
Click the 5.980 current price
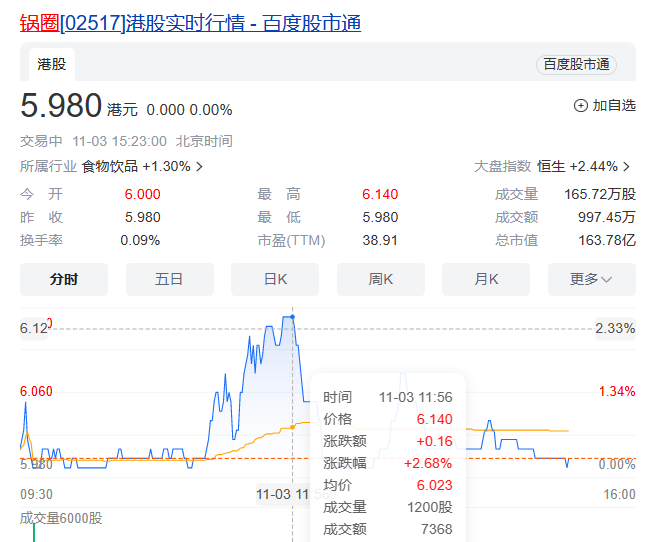pos(61,105)
